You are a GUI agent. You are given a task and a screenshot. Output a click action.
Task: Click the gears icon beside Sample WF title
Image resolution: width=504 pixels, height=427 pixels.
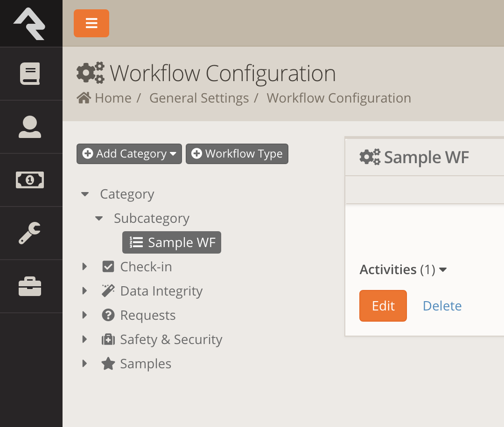point(369,157)
